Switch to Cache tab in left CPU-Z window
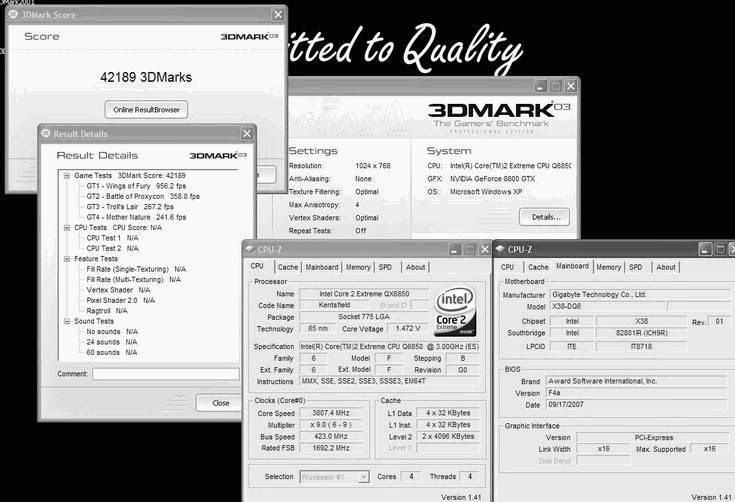 tap(288, 267)
